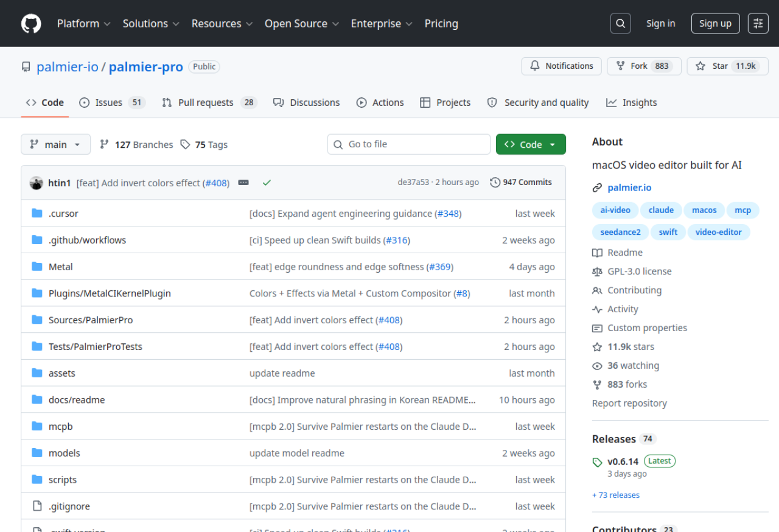The width and height of the screenshot is (779, 532).
Task: Click the Metal folder icon
Action: coord(37,267)
